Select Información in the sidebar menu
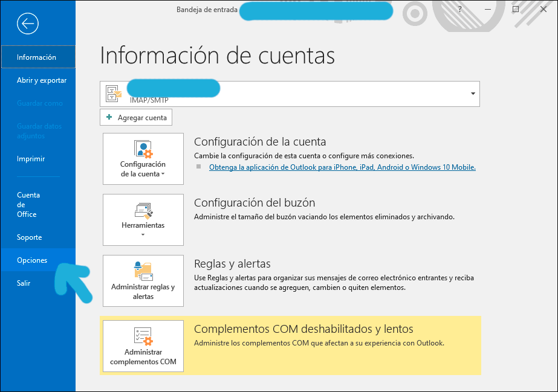 [x=38, y=57]
